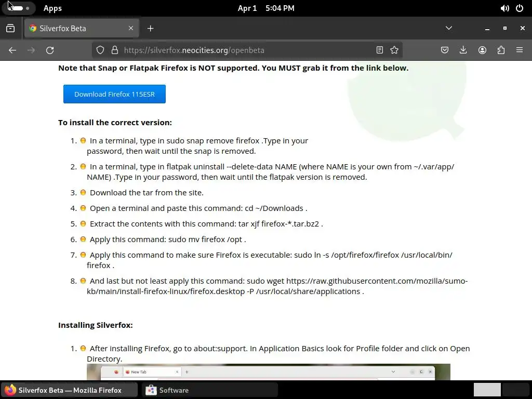Click the 'sudo snap remove firefox' instruction text
The width and height of the screenshot is (532, 399).
(x=197, y=146)
